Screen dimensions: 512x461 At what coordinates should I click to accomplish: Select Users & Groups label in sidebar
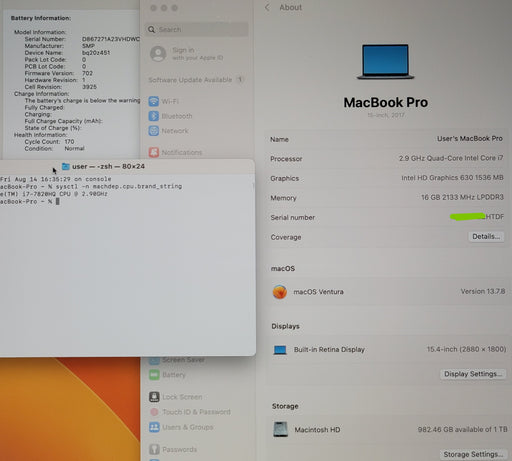tap(188, 427)
